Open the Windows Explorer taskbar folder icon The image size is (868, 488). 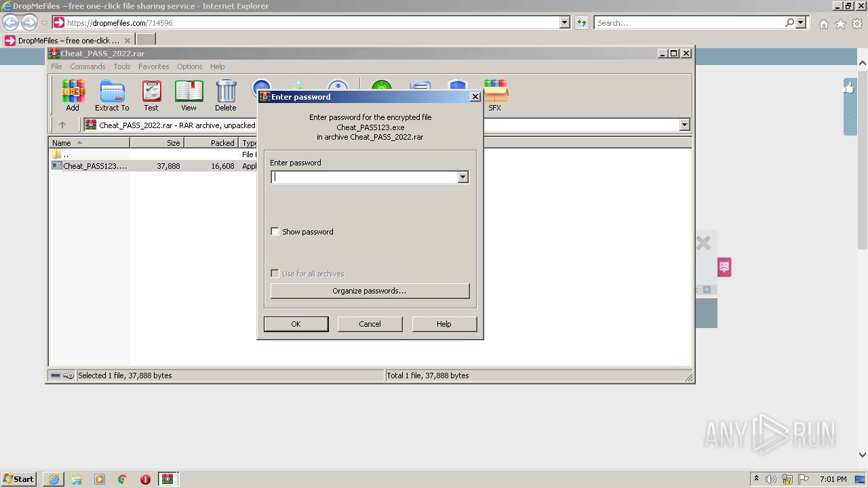[x=77, y=479]
